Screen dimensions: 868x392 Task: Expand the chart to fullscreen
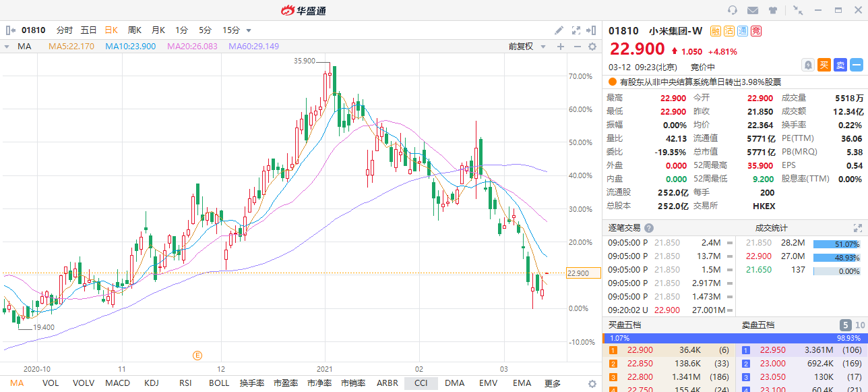pyautogui.click(x=576, y=30)
